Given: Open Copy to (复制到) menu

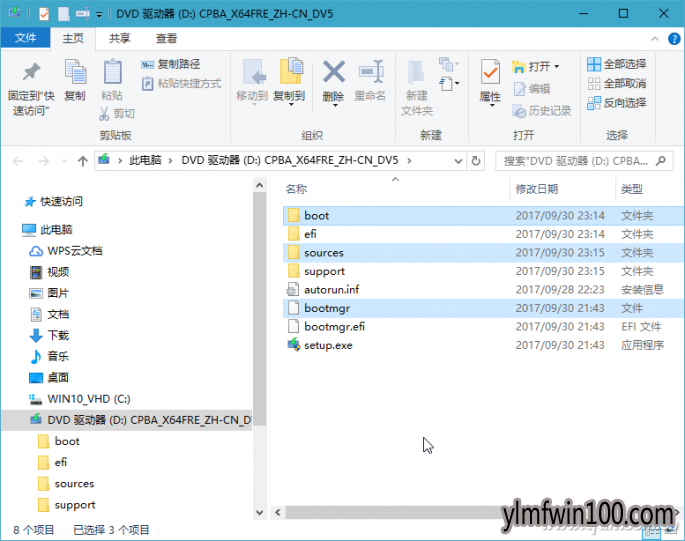Looking at the screenshot, I should point(289,83).
